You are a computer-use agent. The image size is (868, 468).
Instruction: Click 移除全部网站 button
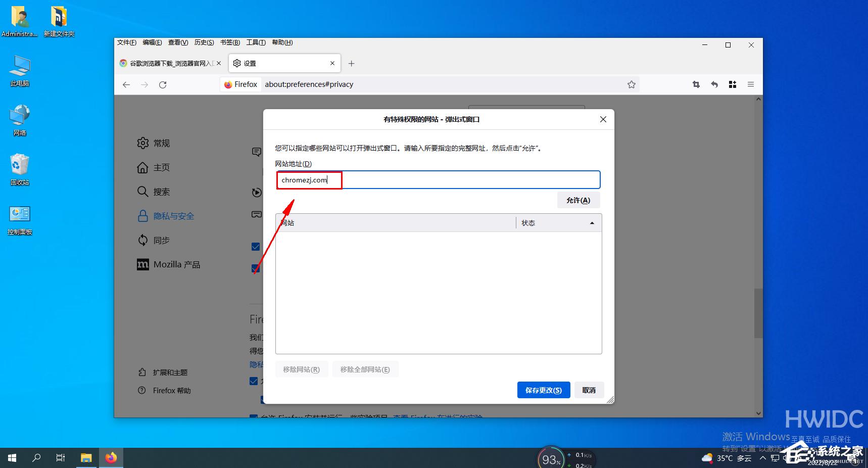point(365,369)
